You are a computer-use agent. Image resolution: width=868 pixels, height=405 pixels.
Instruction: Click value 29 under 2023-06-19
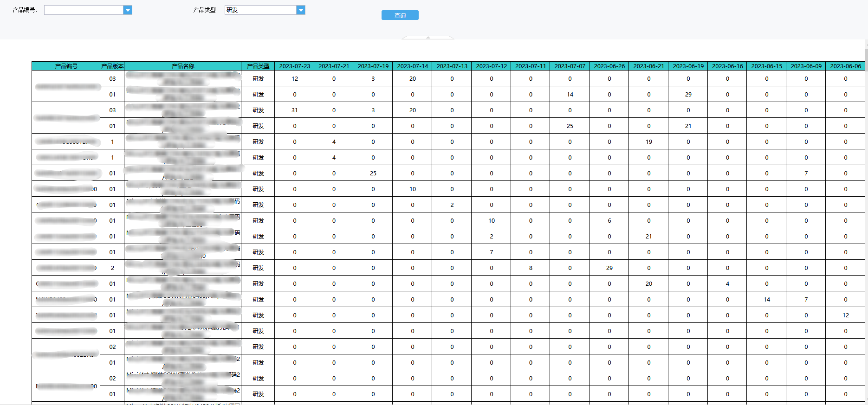pos(688,94)
